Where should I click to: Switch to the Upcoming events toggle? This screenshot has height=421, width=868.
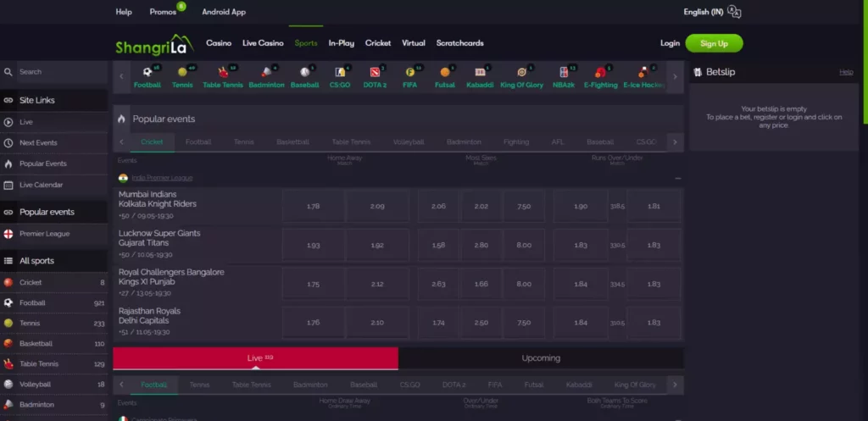click(541, 358)
